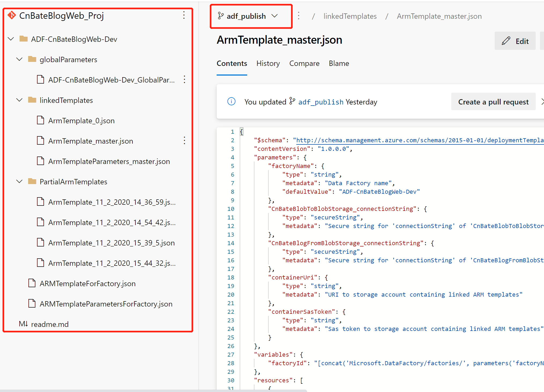Open ADF-CnBateBlogWeb-Dev_GlobalPar... file

111,80
